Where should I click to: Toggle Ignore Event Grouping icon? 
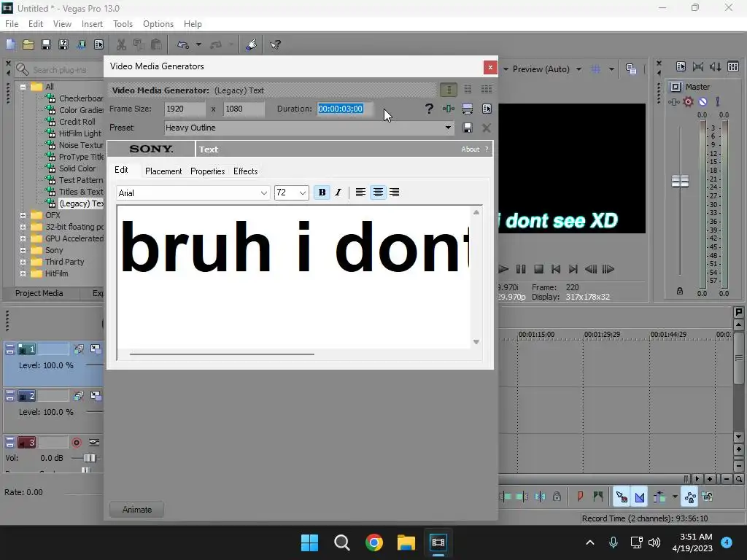(708, 497)
